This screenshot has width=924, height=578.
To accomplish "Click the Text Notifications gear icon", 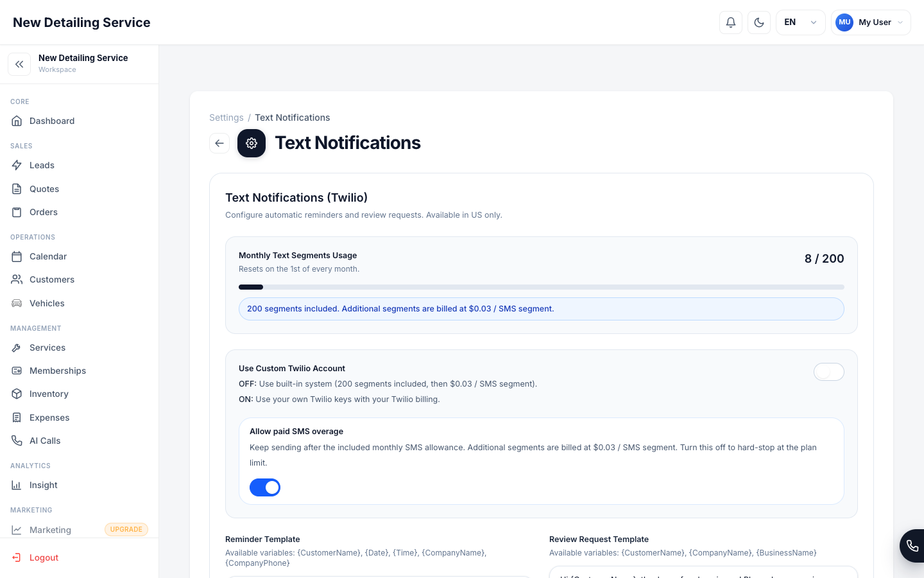I will point(252,143).
